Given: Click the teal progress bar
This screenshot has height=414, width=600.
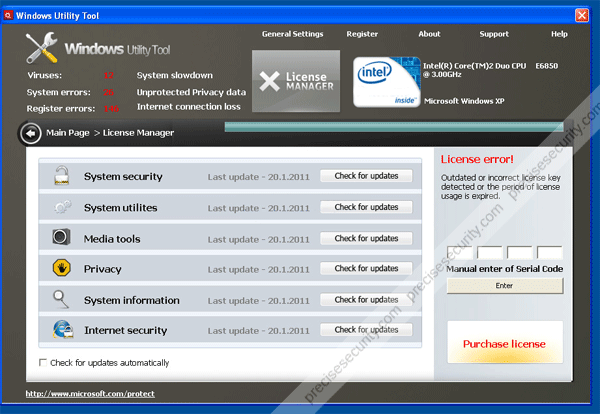Looking at the screenshot, I should 394,127.
